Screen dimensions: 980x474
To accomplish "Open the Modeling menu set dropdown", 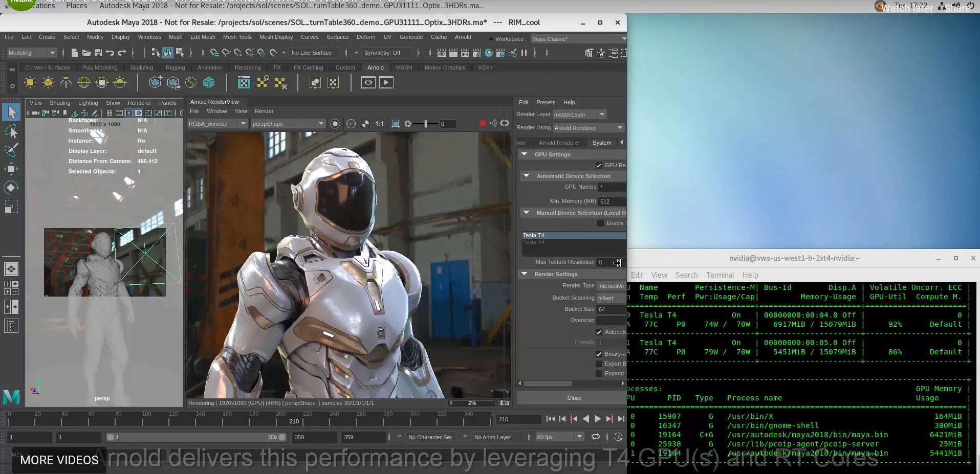I will 32,52.
